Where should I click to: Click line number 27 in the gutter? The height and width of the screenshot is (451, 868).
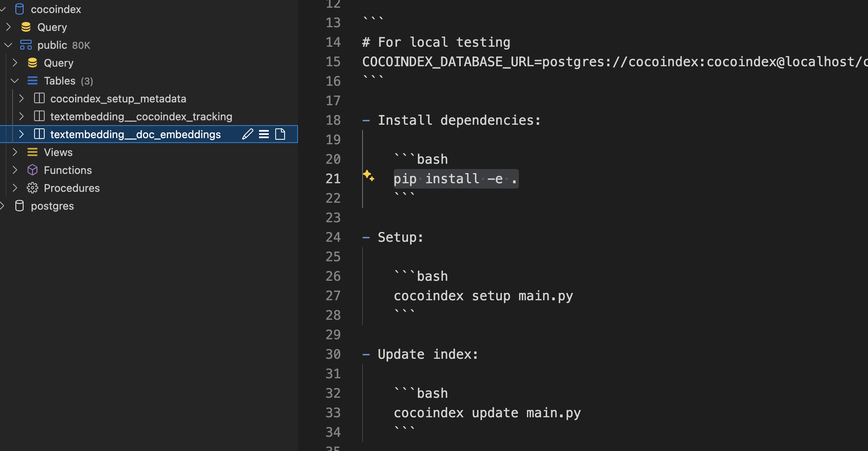pos(333,295)
